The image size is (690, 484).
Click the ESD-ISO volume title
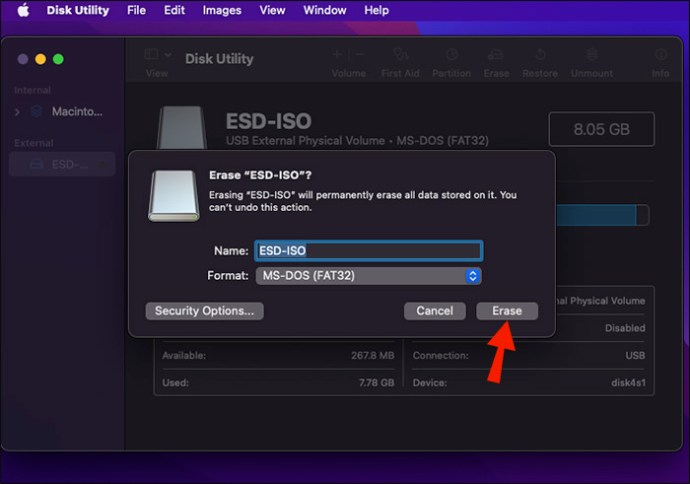pos(268,121)
